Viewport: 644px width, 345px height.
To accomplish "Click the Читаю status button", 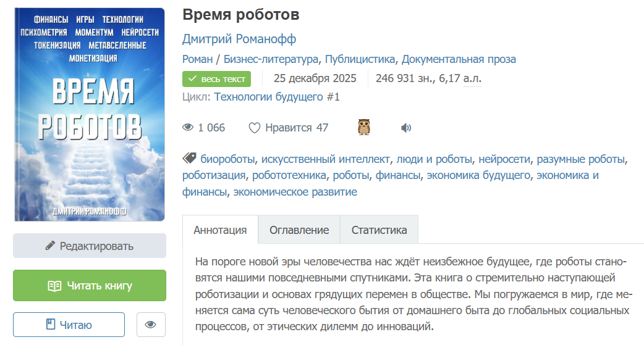I will coord(69,325).
